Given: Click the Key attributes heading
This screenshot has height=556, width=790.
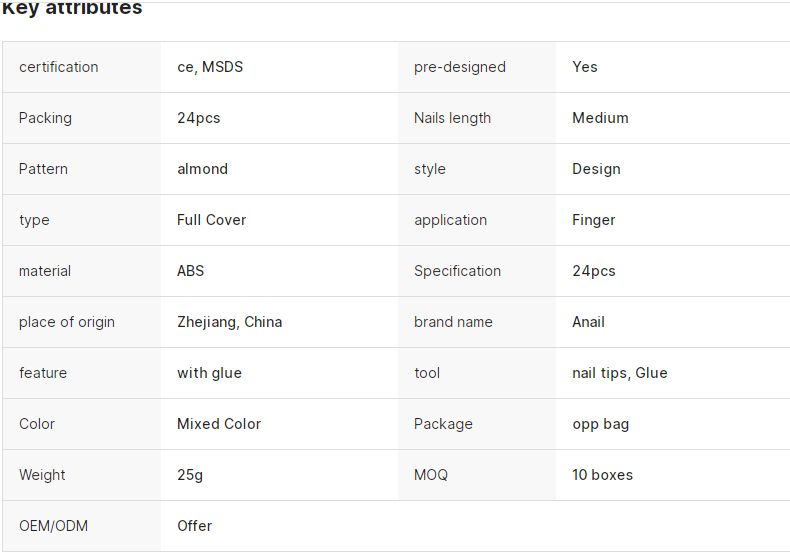Looking at the screenshot, I should (72, 9).
